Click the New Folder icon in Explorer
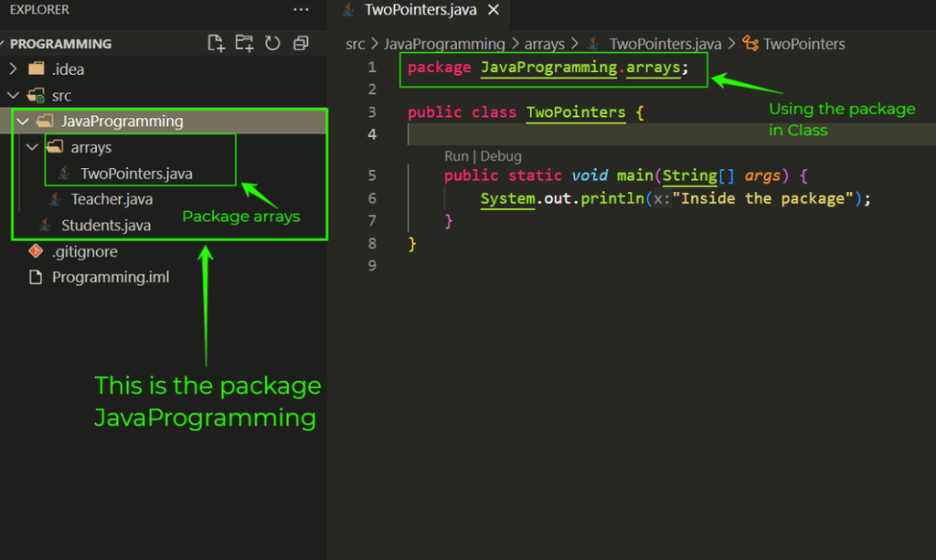Image resolution: width=936 pixels, height=560 pixels. [x=244, y=43]
